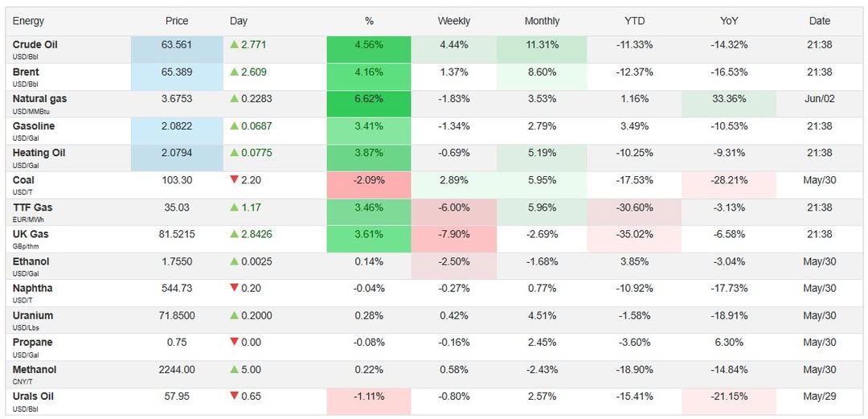Click the red down arrow for Propane

(235, 343)
